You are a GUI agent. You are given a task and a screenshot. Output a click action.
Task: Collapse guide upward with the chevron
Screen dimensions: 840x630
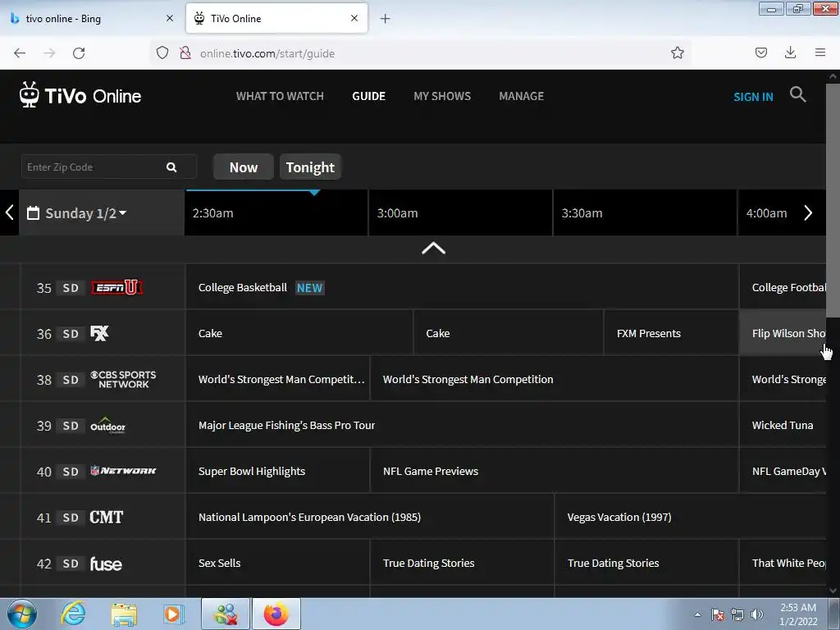pos(433,249)
